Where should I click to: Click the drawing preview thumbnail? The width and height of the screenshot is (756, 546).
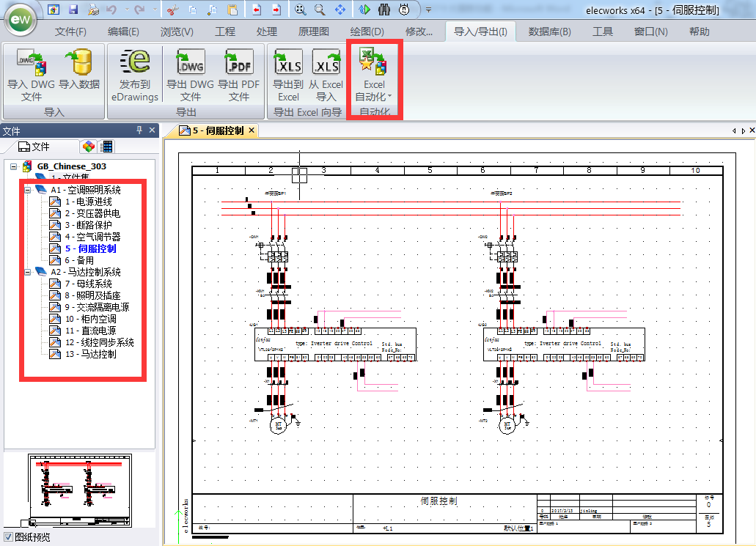point(79,490)
